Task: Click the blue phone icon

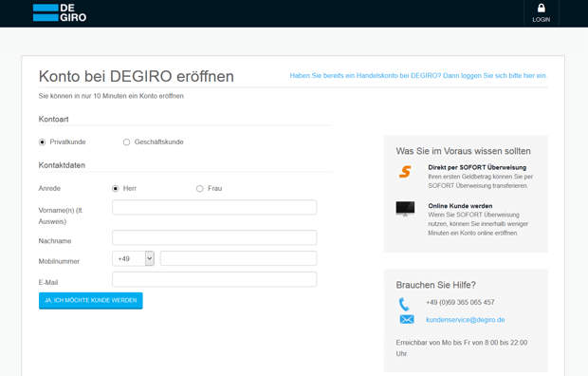Action: (x=404, y=304)
